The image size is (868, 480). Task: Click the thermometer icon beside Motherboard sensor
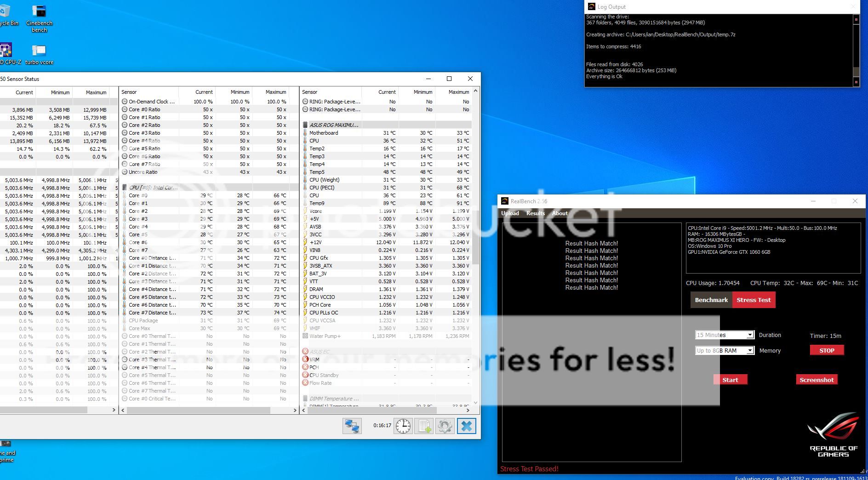[305, 133]
